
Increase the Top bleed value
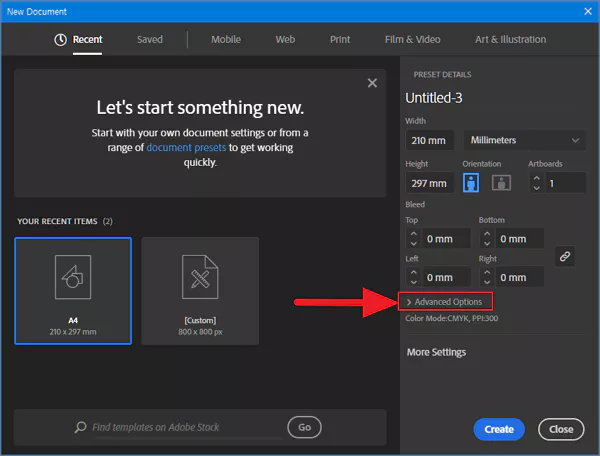coord(413,234)
